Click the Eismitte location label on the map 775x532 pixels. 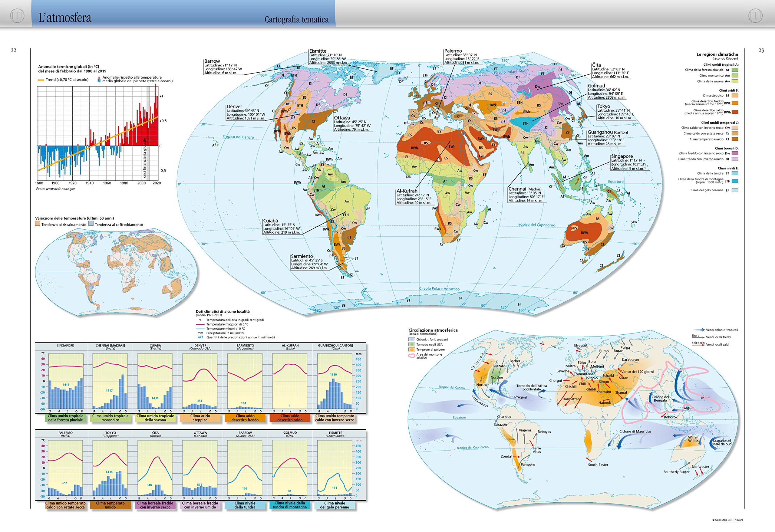pos(318,51)
